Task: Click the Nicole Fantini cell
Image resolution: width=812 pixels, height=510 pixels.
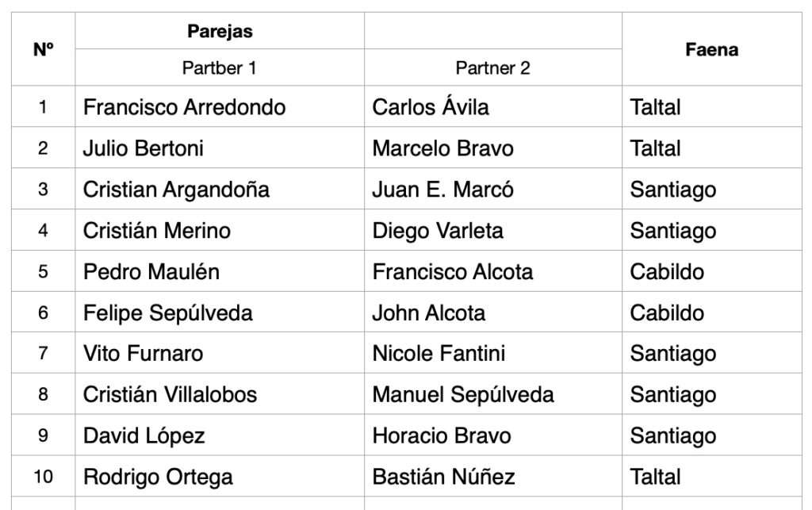Action: coord(439,354)
